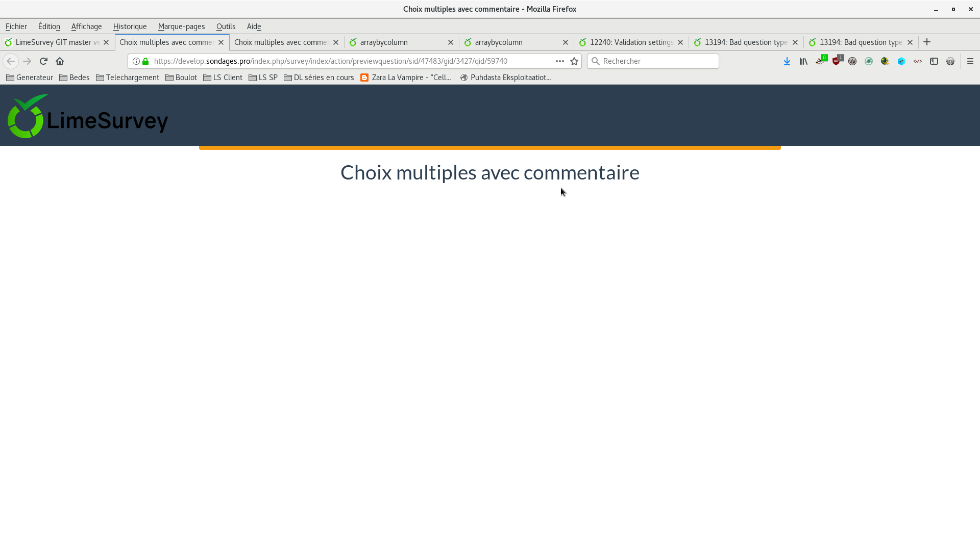Expand the LS Client bookmarks folder
This screenshot has height=537, width=980.
[223, 78]
